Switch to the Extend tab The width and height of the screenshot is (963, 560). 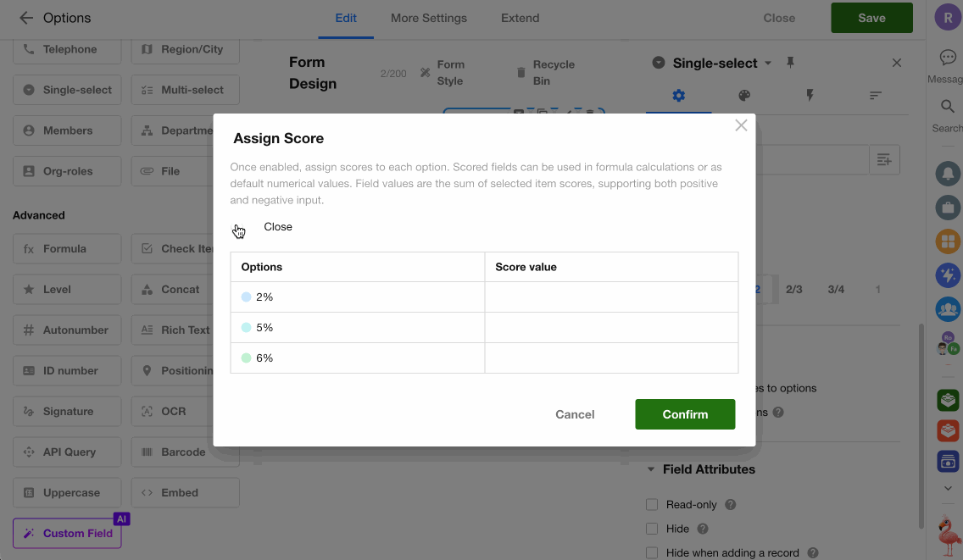pyautogui.click(x=520, y=18)
